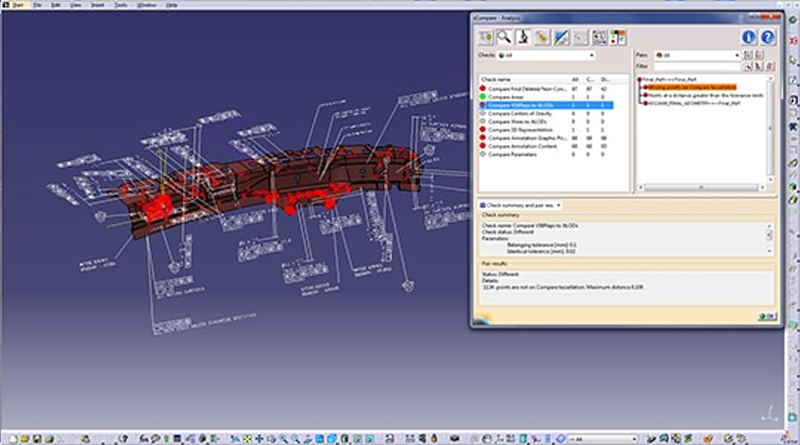
Task: Select the Compare Wires row
Action: tap(545, 121)
